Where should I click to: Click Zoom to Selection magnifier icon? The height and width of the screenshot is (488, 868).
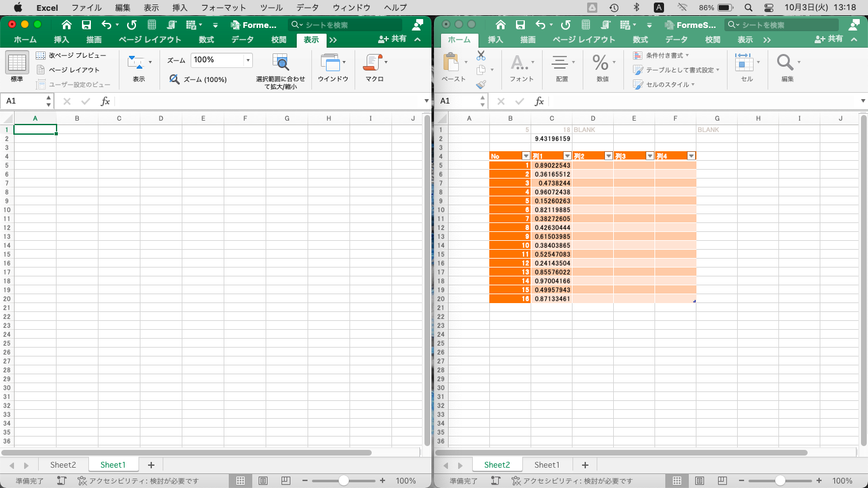coord(280,62)
